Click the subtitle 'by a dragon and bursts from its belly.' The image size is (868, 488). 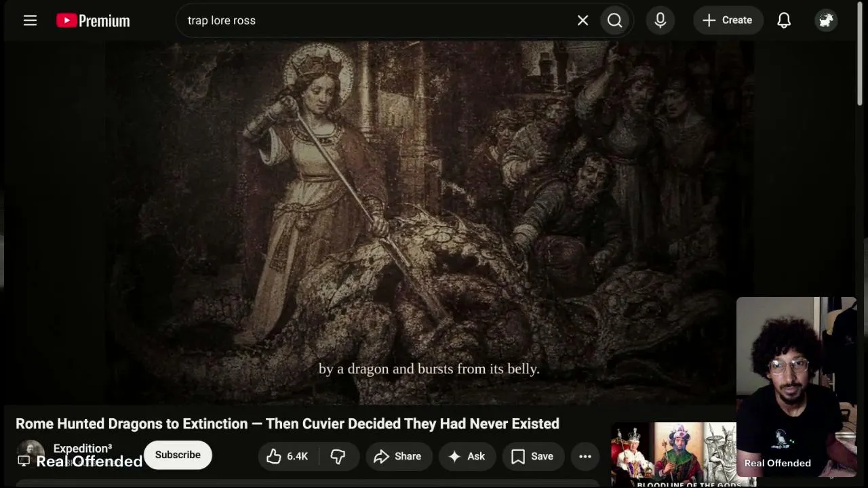[429, 369]
